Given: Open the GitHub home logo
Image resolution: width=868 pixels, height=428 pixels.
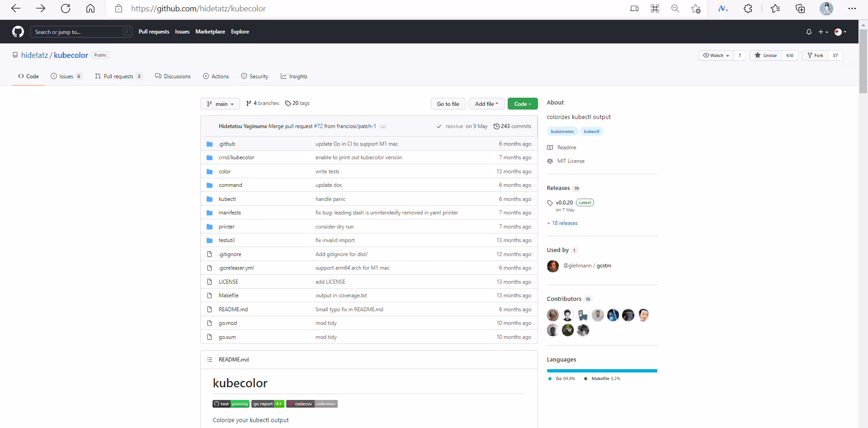Looking at the screenshot, I should coord(18,32).
